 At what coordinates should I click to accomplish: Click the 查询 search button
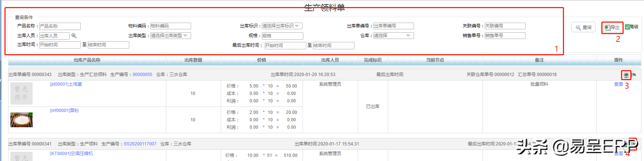(x=583, y=27)
